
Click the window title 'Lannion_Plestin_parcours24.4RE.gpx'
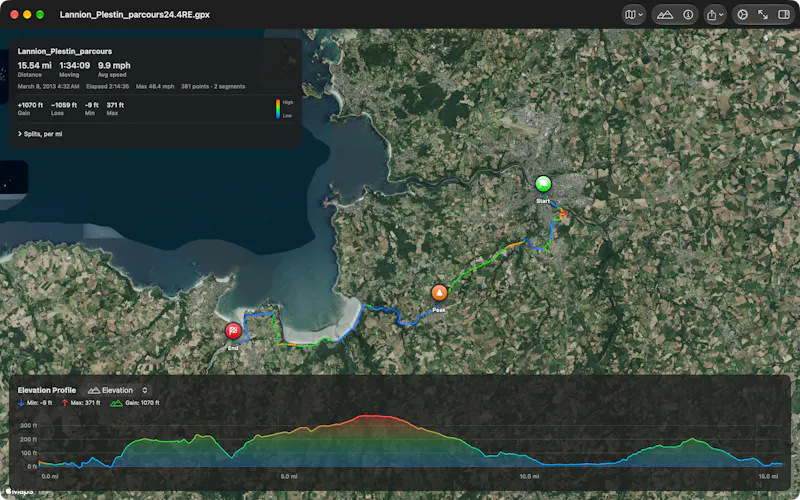click(135, 15)
